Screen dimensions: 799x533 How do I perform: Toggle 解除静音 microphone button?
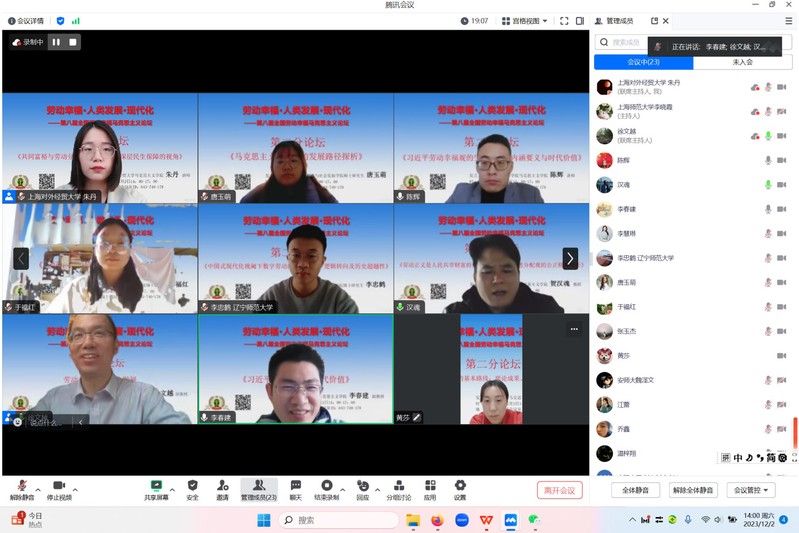[x=22, y=486]
